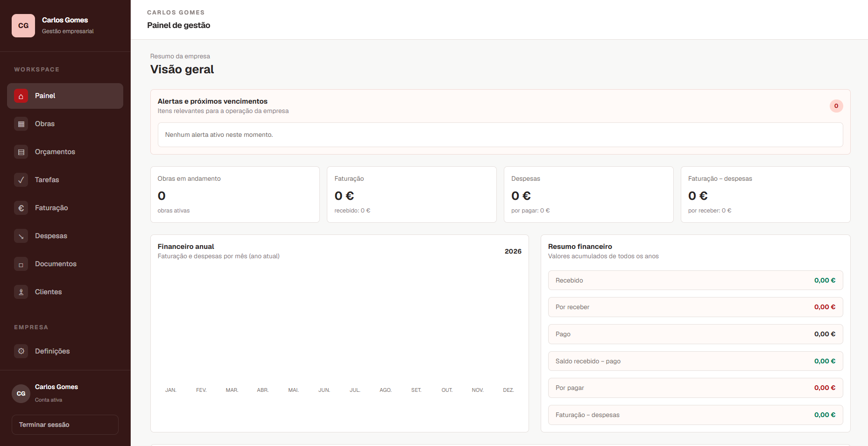This screenshot has height=446, width=868.
Task: Open Despesas from the sidebar
Action: click(x=65, y=236)
